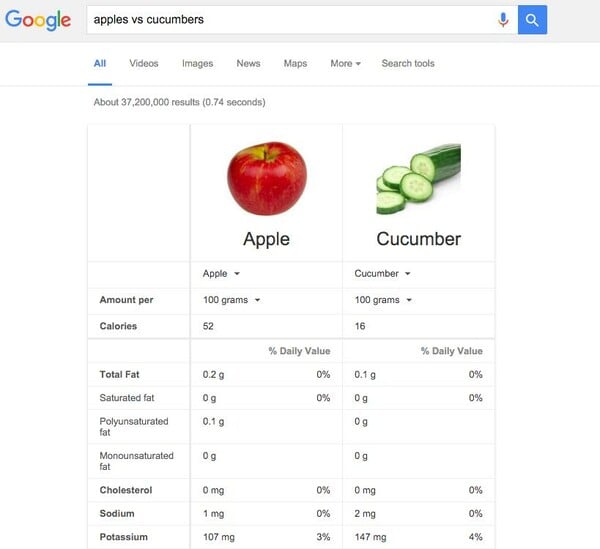Image resolution: width=600 pixels, height=549 pixels.
Task: Open the Cucumber variety dropdown
Action: click(382, 274)
